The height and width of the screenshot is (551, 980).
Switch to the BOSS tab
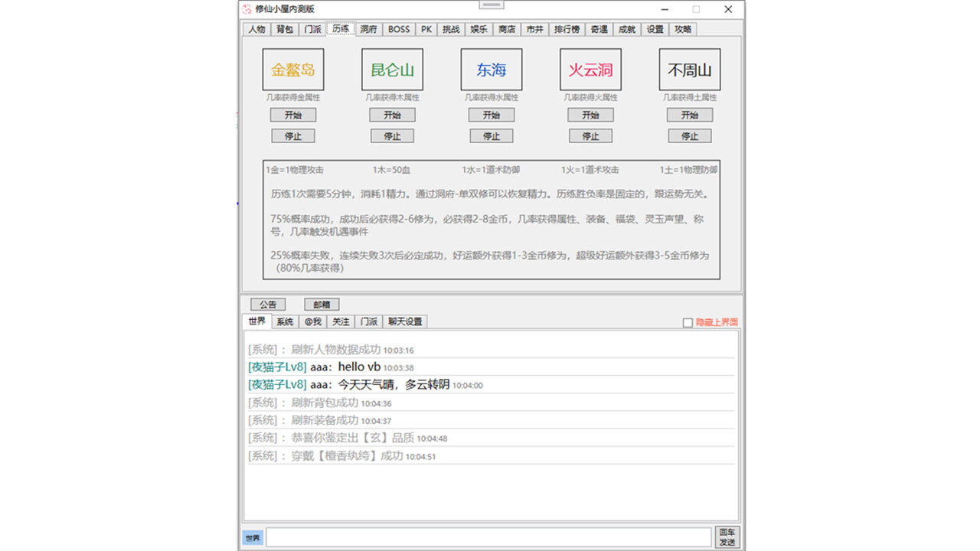coord(398,29)
